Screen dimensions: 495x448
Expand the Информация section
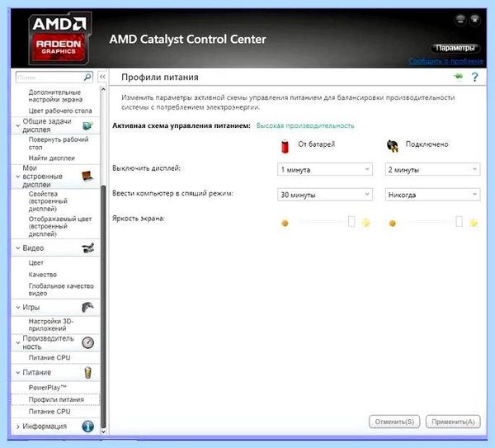click(18, 427)
